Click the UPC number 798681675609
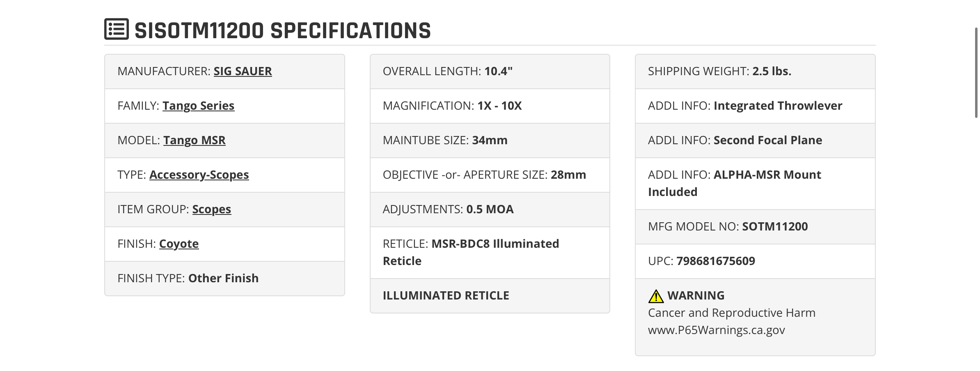The image size is (980, 371). coord(716,261)
